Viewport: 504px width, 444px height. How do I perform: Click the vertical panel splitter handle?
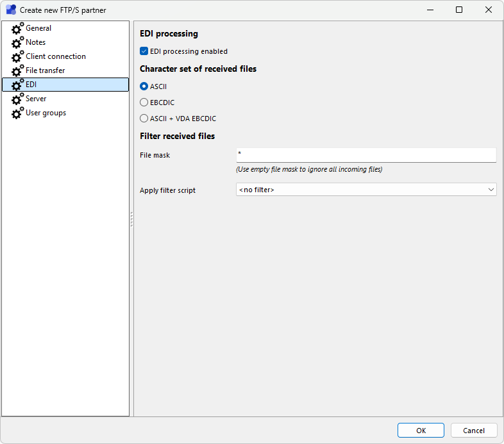131,219
